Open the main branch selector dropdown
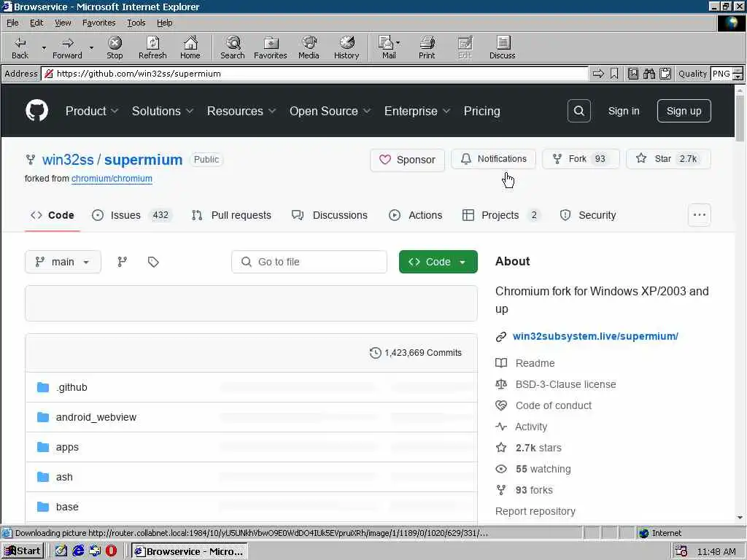This screenshot has width=747, height=560. pyautogui.click(x=63, y=262)
